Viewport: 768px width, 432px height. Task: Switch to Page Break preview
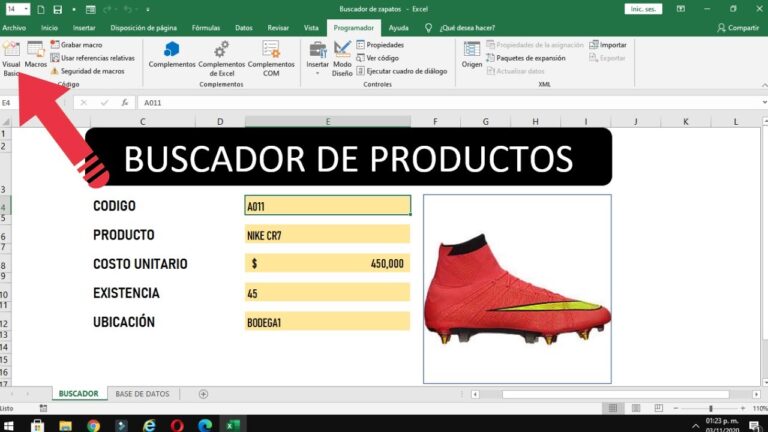click(x=659, y=408)
